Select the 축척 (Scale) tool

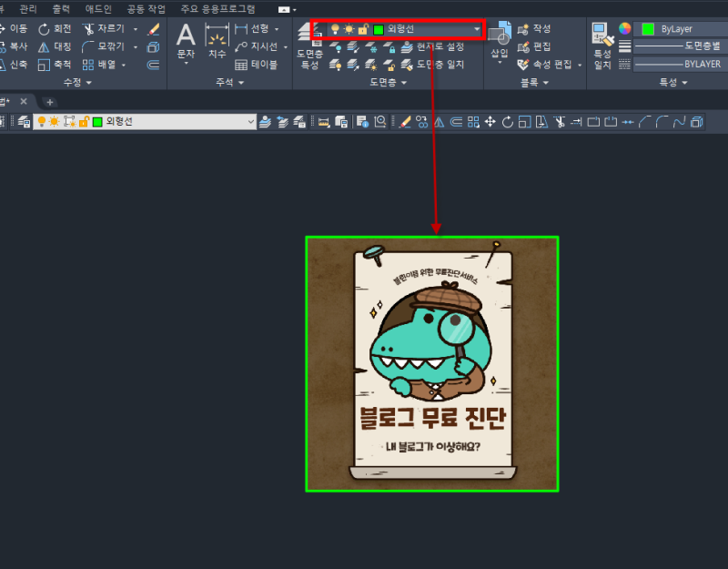pos(55,64)
